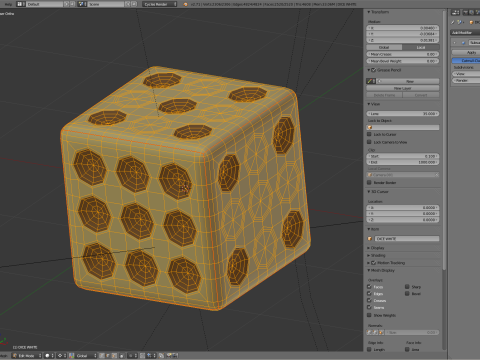Screen dimensions: 480x360
Task: Delete the Default screen layout
Action: 72,4
